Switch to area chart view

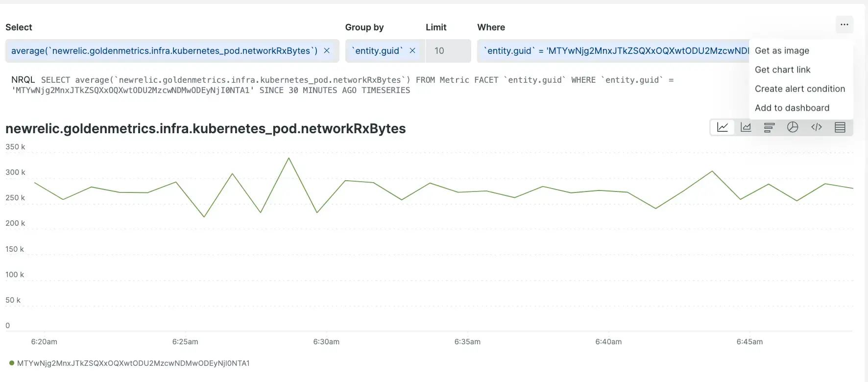(x=746, y=127)
